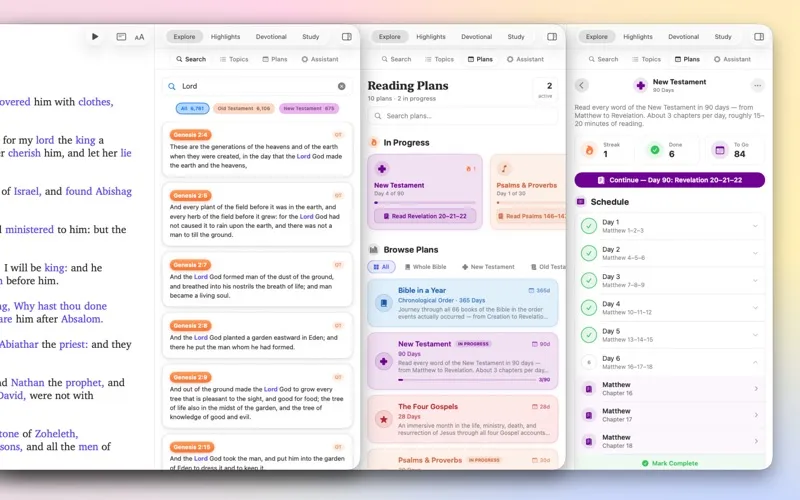Toggle the Day 4 completion checkmark
This screenshot has width=800, height=500.
[589, 308]
